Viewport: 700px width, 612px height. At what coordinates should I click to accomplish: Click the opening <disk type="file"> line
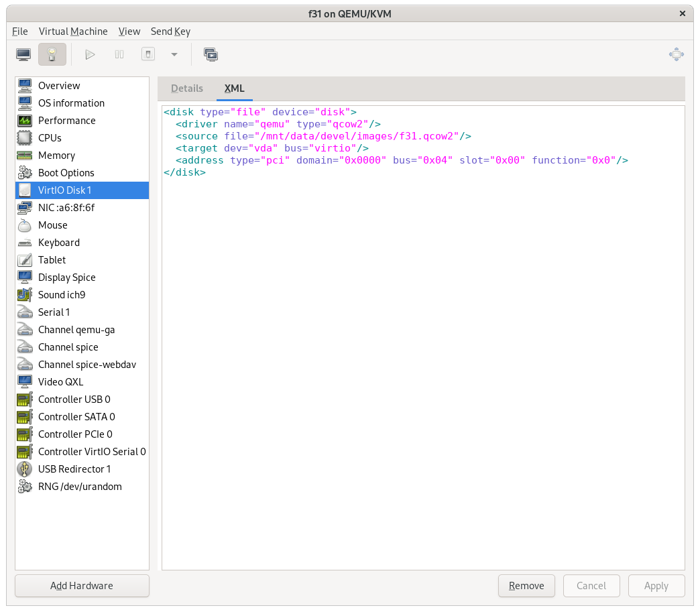tap(260, 112)
